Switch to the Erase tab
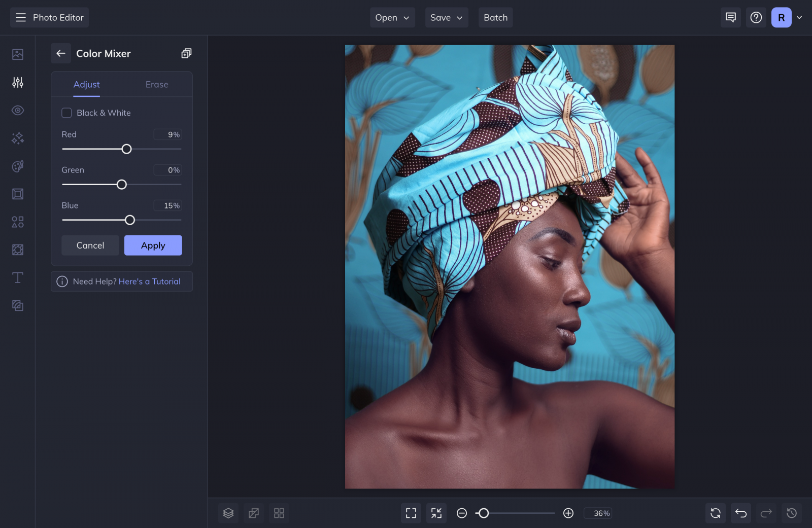The height and width of the screenshot is (528, 812). point(156,84)
